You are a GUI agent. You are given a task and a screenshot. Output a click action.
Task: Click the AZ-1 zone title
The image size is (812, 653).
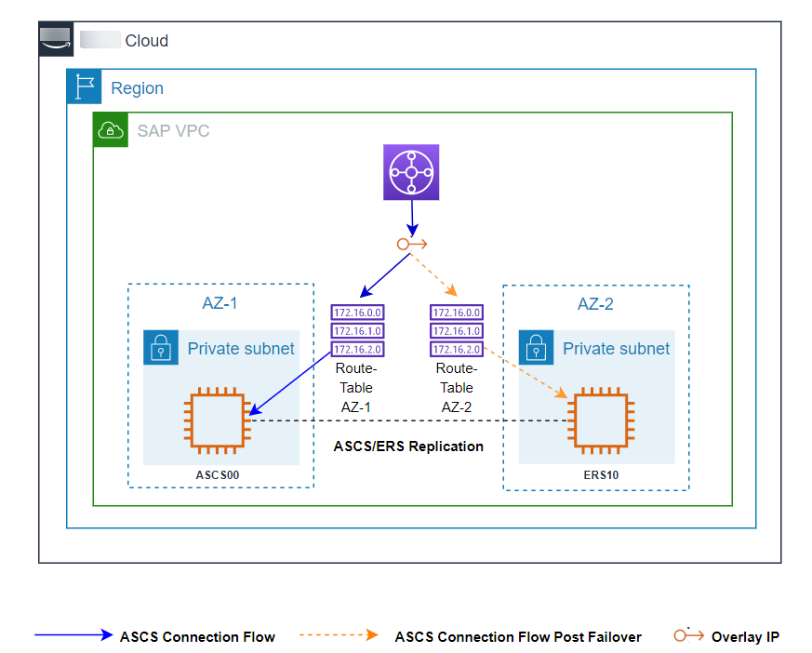point(220,304)
